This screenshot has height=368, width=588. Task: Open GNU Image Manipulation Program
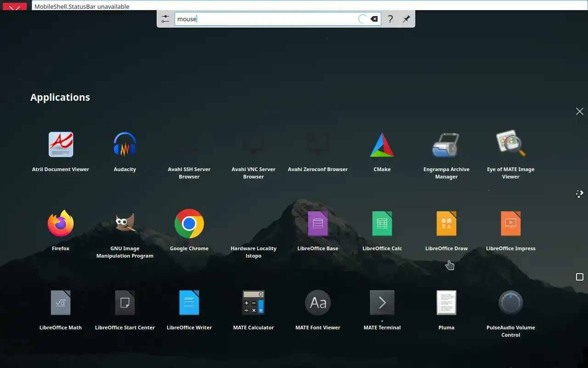click(125, 235)
